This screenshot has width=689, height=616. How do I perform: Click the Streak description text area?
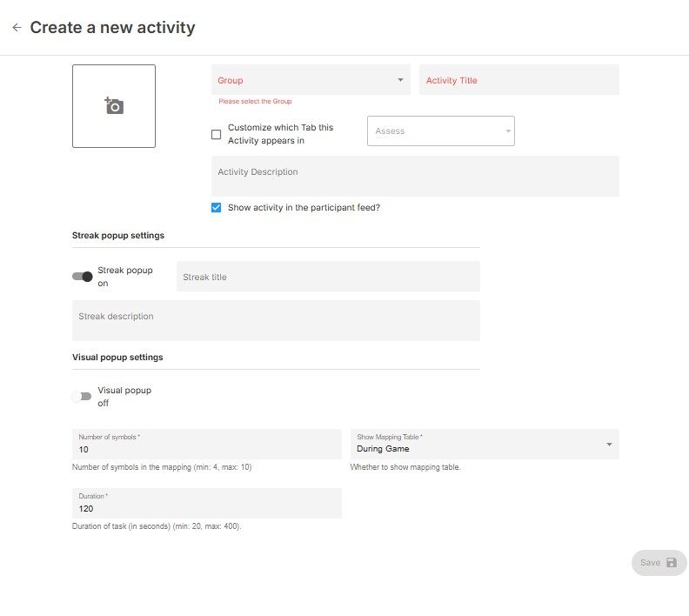276,320
